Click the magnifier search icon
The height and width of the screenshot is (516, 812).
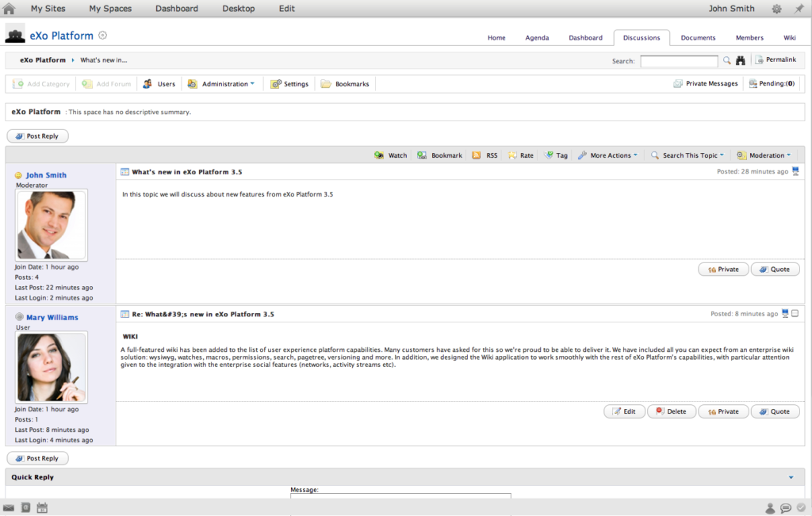[726, 60]
